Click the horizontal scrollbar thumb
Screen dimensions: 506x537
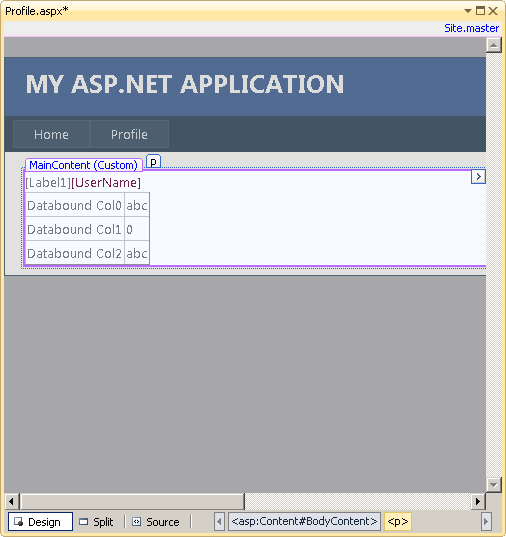[132, 501]
